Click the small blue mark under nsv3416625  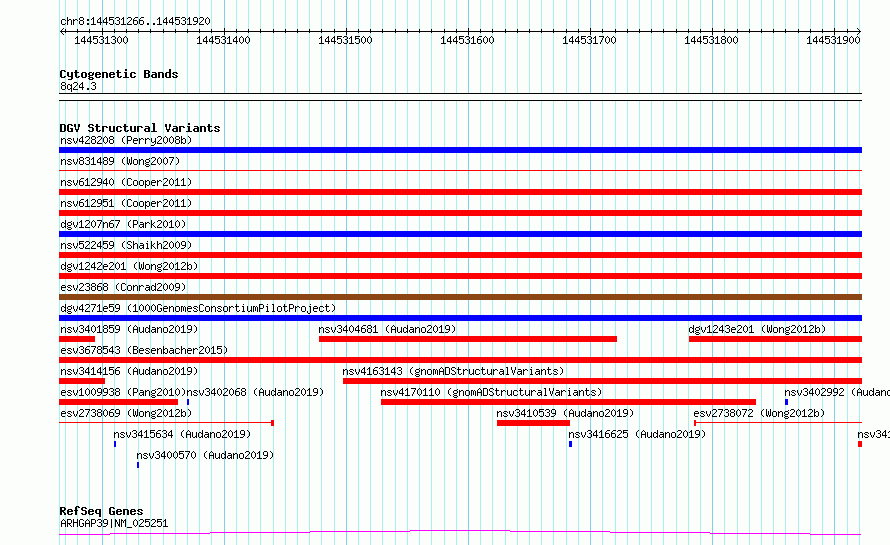pos(570,444)
